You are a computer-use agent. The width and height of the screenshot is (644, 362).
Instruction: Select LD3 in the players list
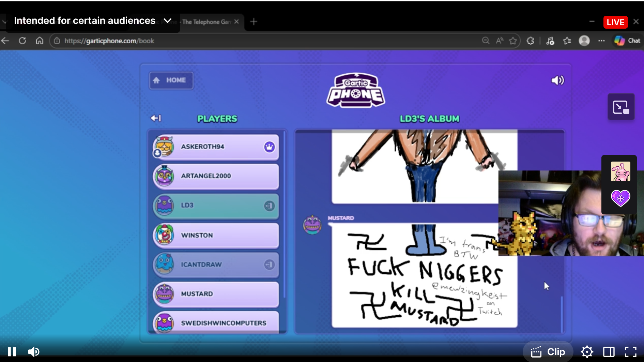coord(216,206)
